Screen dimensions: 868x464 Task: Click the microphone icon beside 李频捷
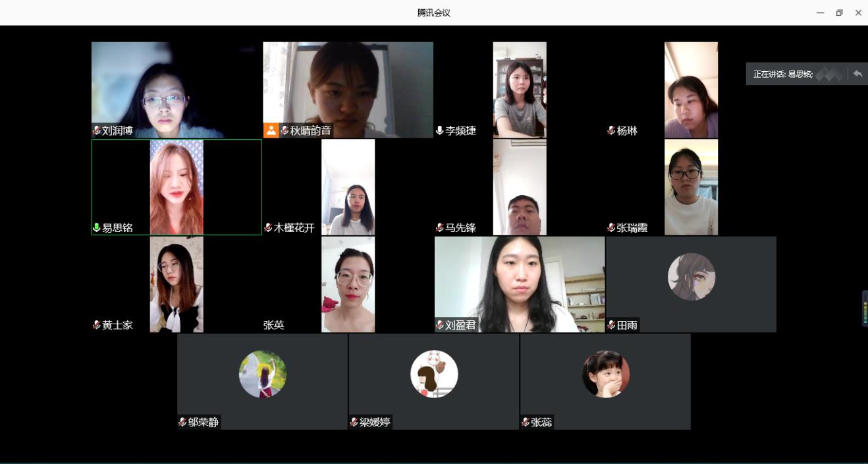pyautogui.click(x=440, y=130)
